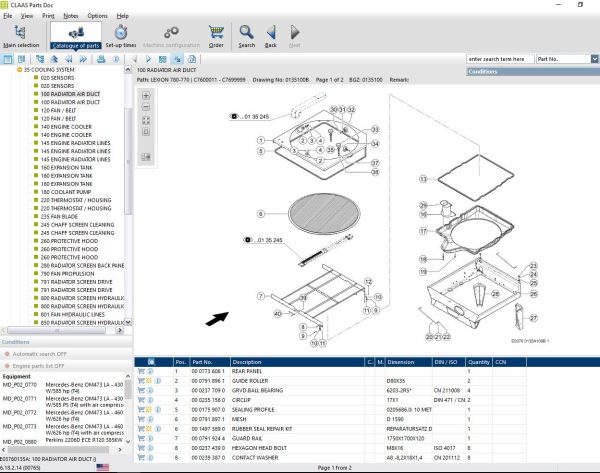Toggle Engine parts list OFF
The width and height of the screenshot is (600, 473).
coord(38,366)
